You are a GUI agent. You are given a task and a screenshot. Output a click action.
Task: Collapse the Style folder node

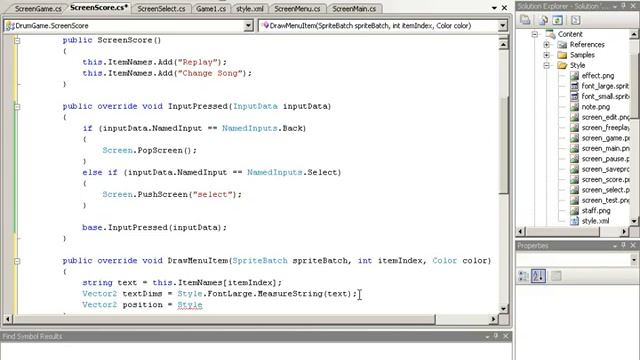point(547,65)
